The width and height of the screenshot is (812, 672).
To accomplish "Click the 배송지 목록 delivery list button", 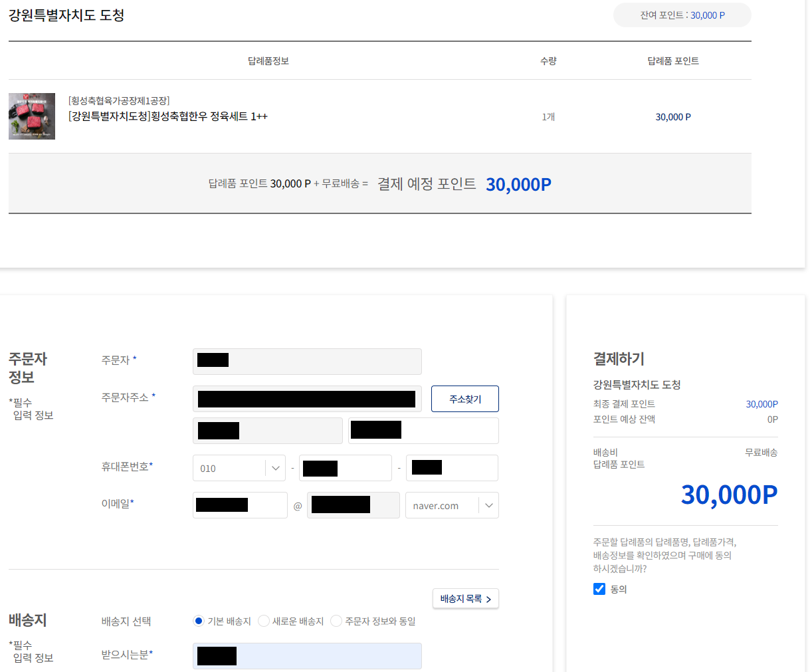I will (x=465, y=598).
